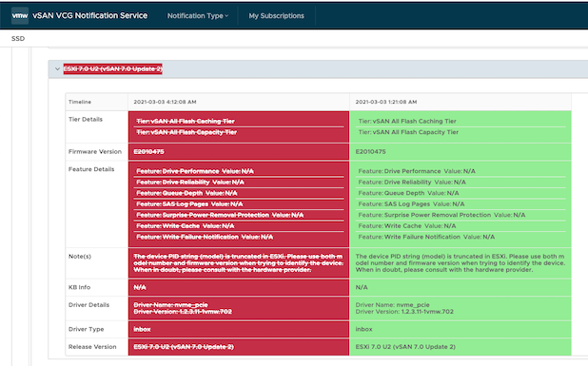This screenshot has height=366, width=588.
Task: Select the red SAS Log Pages feature entry
Action: 189,203
